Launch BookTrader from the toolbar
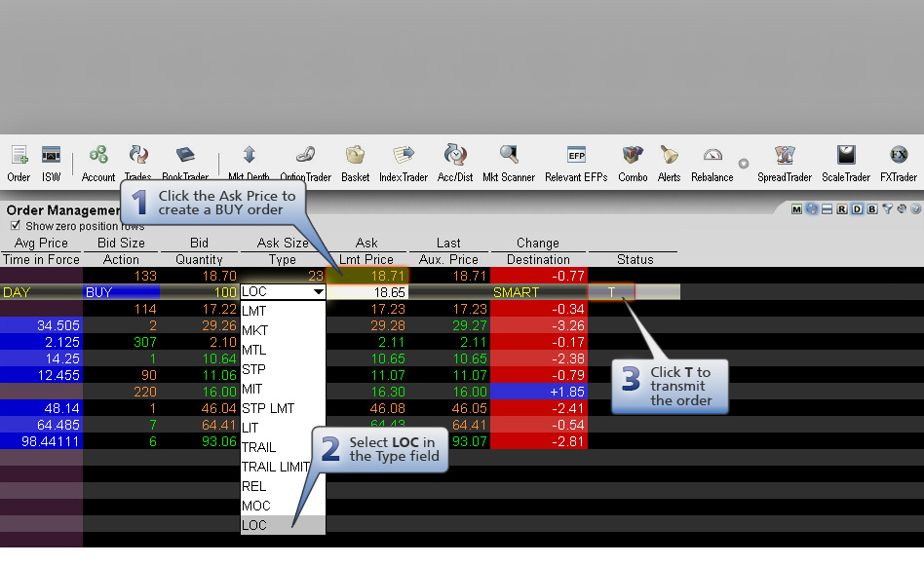Viewport: 924px width, 565px height. click(x=185, y=164)
